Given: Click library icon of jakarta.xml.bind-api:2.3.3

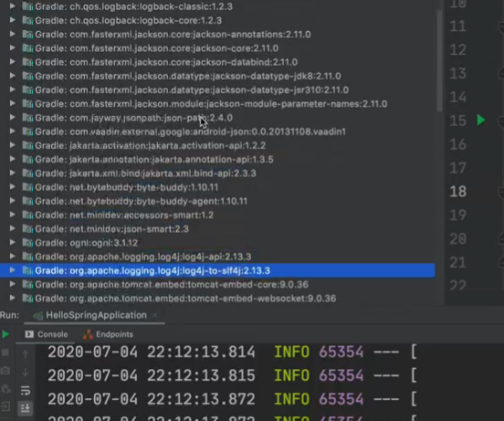Looking at the screenshot, I should 27,174.
